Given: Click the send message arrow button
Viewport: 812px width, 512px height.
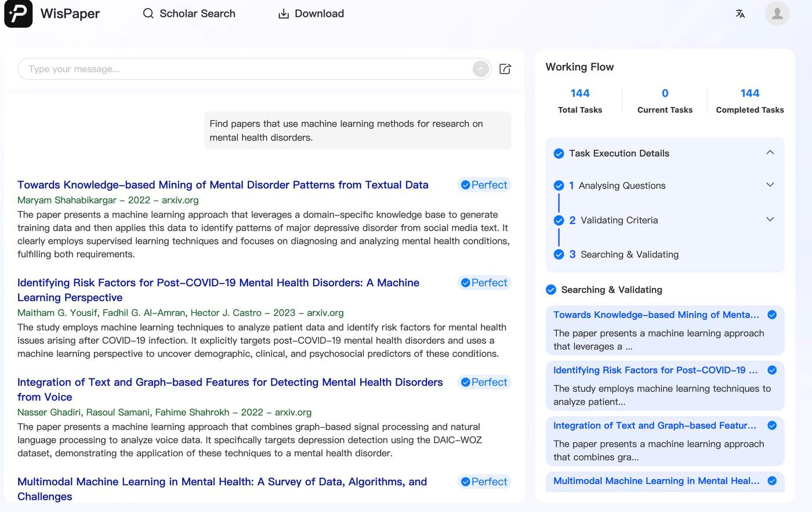Looking at the screenshot, I should (x=481, y=69).
